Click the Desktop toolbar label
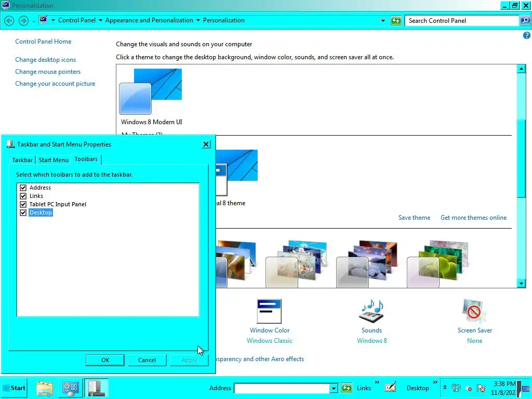 tap(418, 388)
